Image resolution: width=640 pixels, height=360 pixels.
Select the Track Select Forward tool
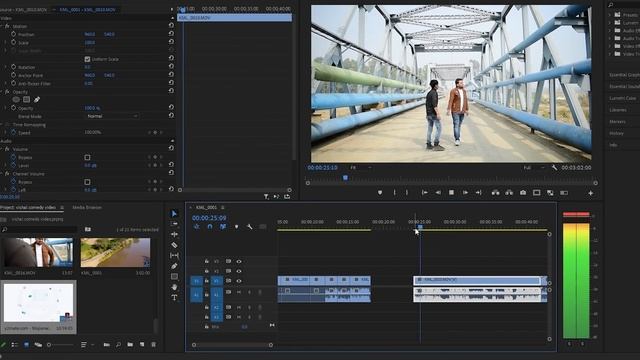tap(174, 224)
